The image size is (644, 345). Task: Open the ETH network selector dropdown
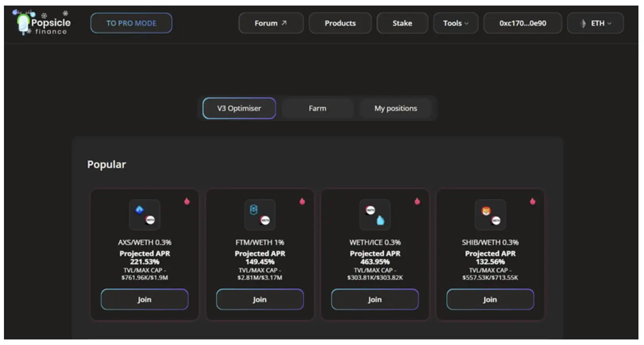click(595, 23)
